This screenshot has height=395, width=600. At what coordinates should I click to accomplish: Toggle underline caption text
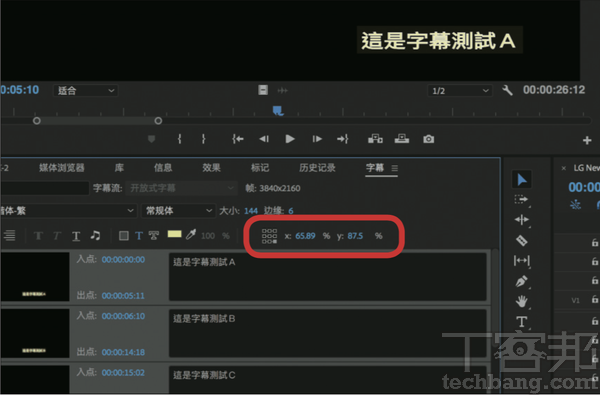(76, 236)
